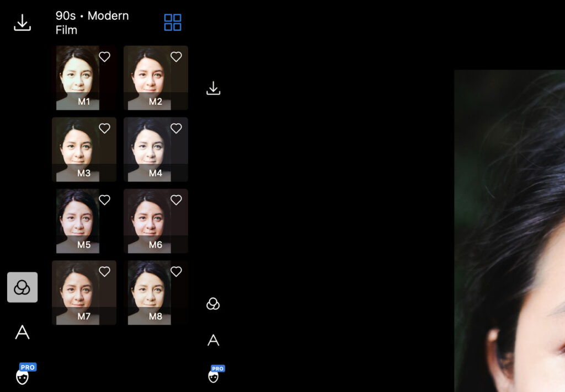Image resolution: width=565 pixels, height=392 pixels.
Task: Favorite the M4 filter preset
Action: point(176,128)
